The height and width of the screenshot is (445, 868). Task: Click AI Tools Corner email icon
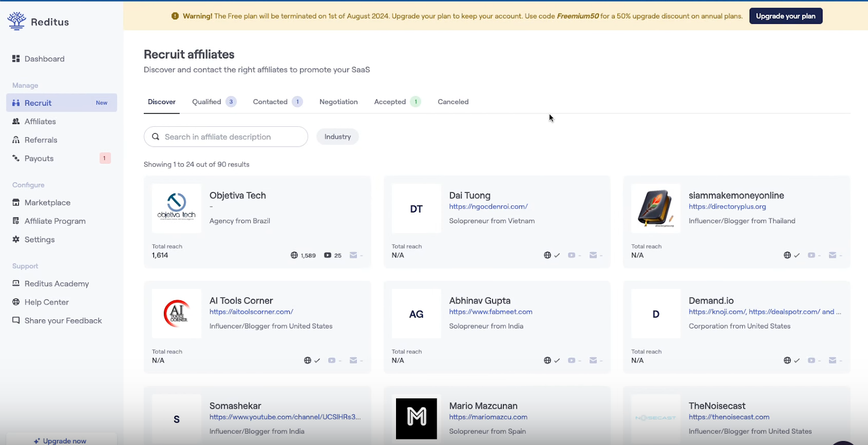(353, 360)
